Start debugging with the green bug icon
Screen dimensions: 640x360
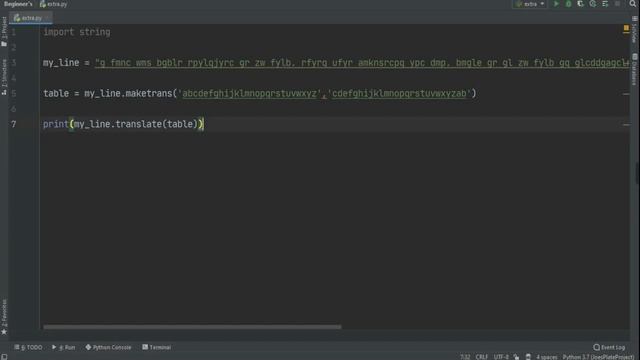coord(568,4)
